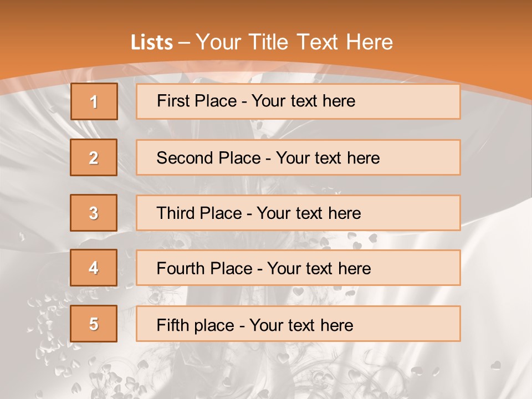
Task: Click 'Your text here' in third row
Action: (309, 213)
